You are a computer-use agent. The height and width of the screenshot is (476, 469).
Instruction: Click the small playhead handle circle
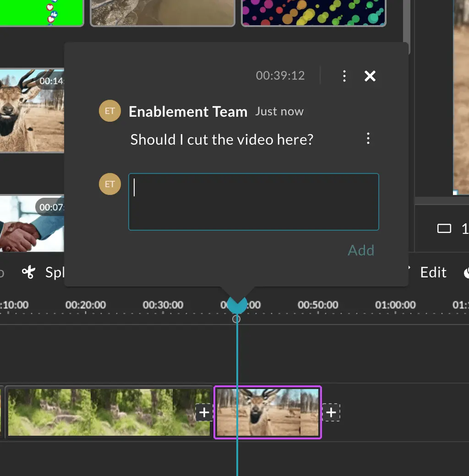236,319
